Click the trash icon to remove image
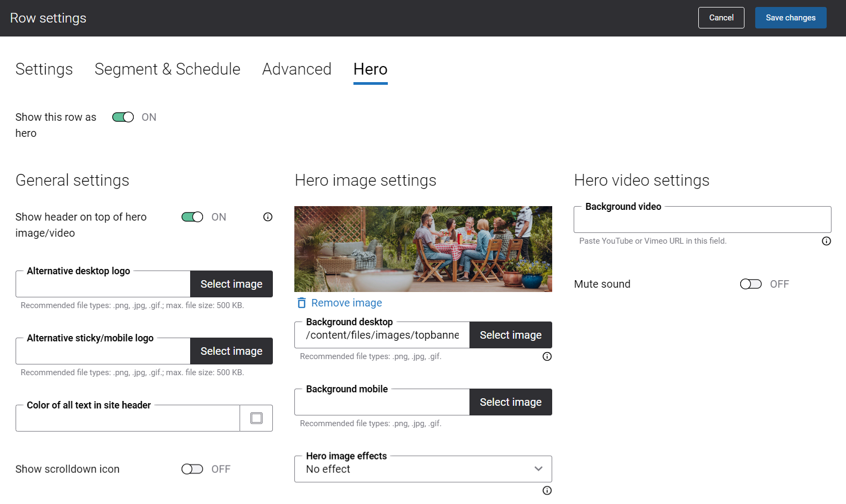 point(301,303)
